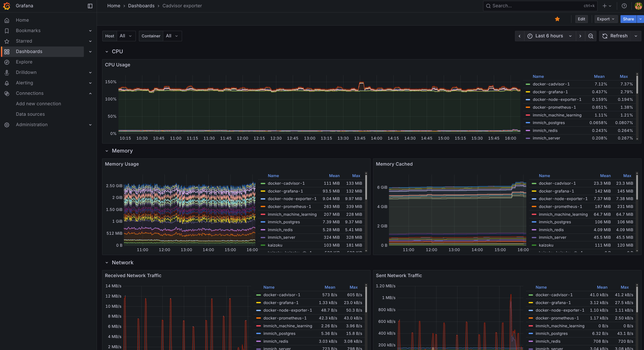Collapse the Memory row section

point(107,151)
